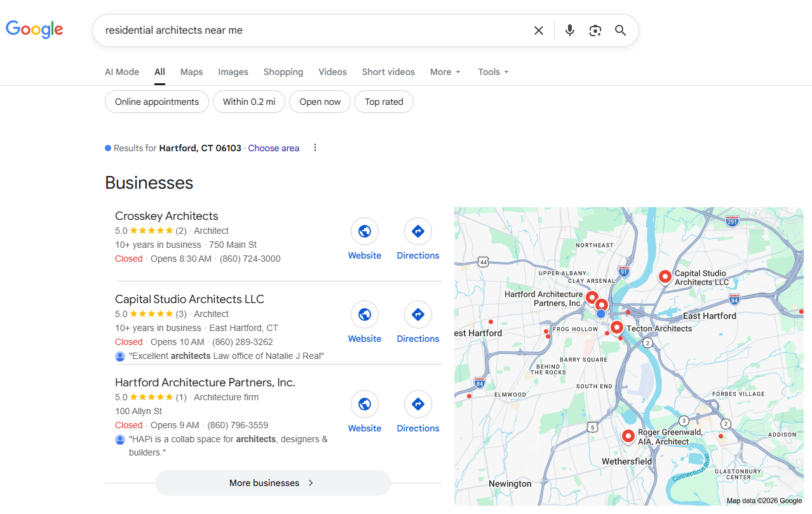Click the More businesses button
Image resolution: width=812 pixels, height=514 pixels.
[x=273, y=483]
